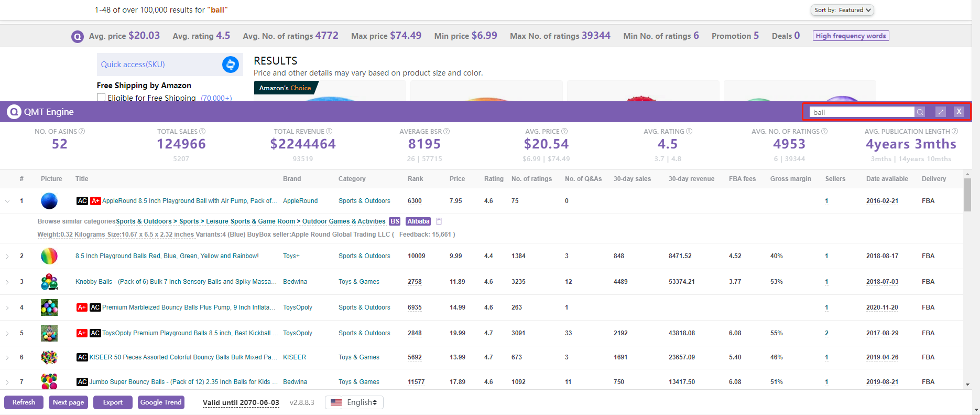
Task: Click the QMT circle logo in the stats bar
Action: (78, 37)
